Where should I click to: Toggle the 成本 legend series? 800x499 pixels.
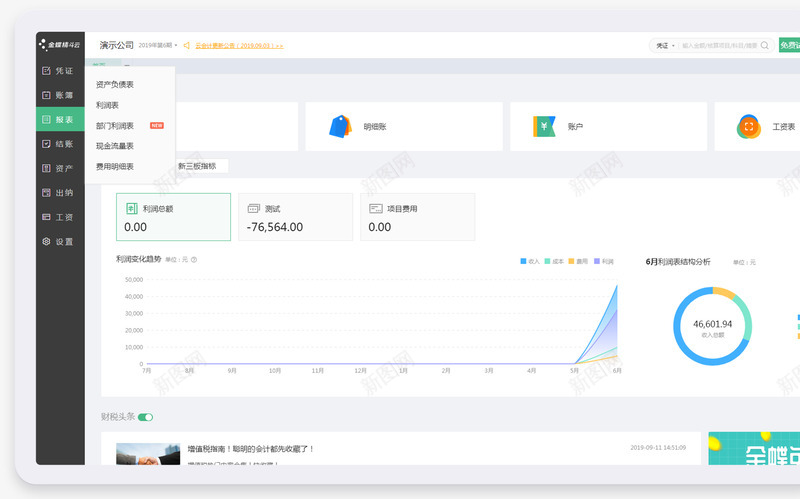coord(554,261)
